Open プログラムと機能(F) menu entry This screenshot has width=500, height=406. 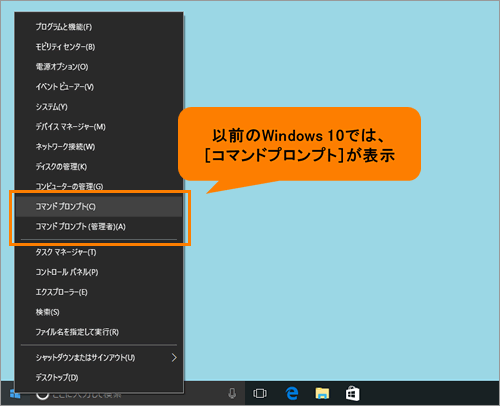(x=99, y=27)
